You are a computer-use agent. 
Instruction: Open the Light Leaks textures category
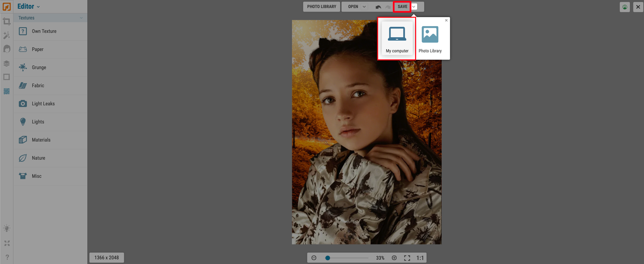coord(50,104)
